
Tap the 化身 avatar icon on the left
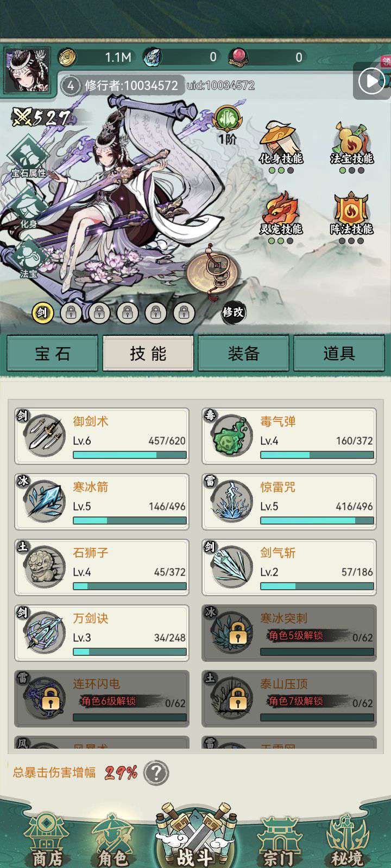coord(28,208)
